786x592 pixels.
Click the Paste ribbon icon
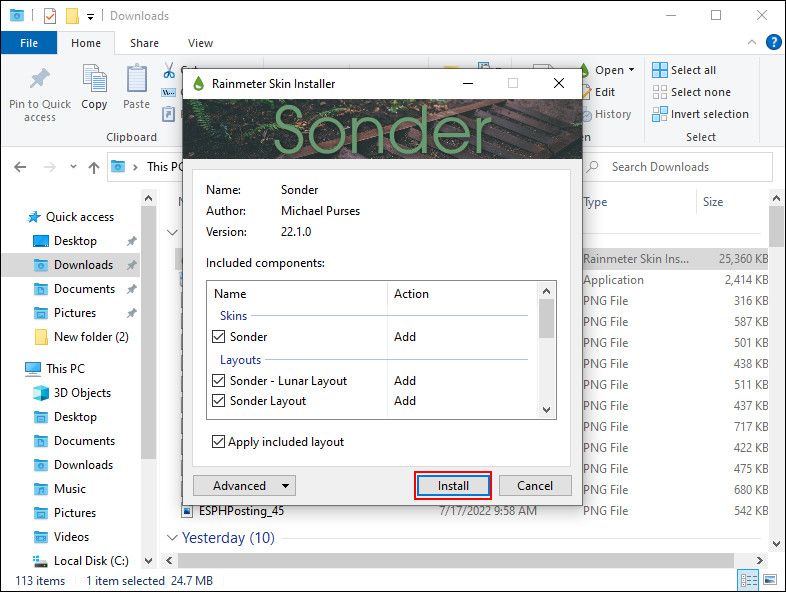point(136,78)
